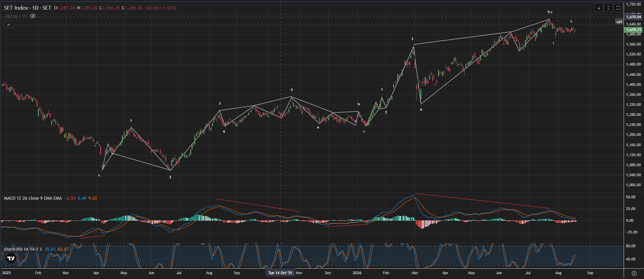Image resolution: width=644 pixels, height=279 pixels.
Task: Click the SET Index · 1D · SET title
Action: pyautogui.click(x=28, y=8)
